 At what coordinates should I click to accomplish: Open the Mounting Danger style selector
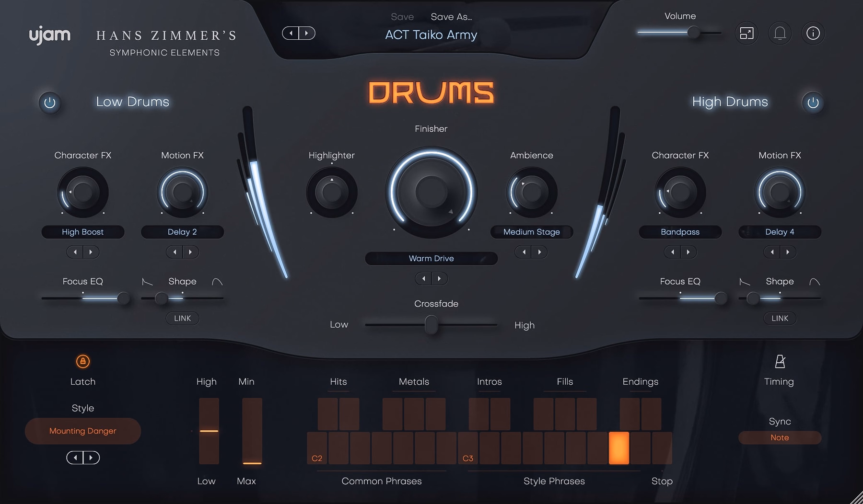tap(83, 431)
